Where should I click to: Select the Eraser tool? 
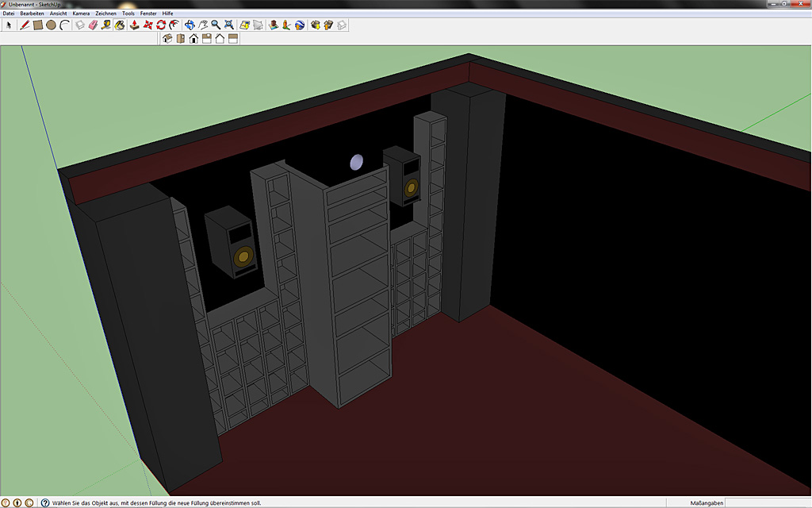[93, 25]
